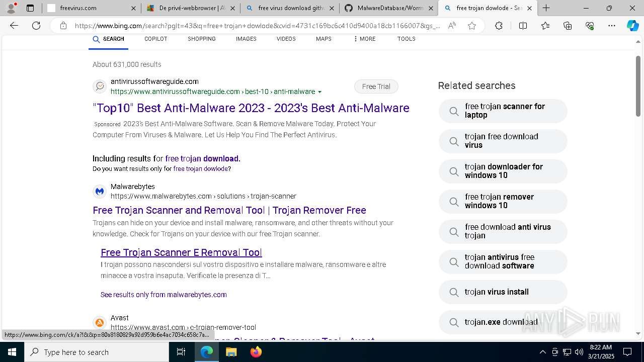Switch to the MalwareDatabase/Worm GitHub tab
Screen dimensions: 644x362
(x=390, y=8)
